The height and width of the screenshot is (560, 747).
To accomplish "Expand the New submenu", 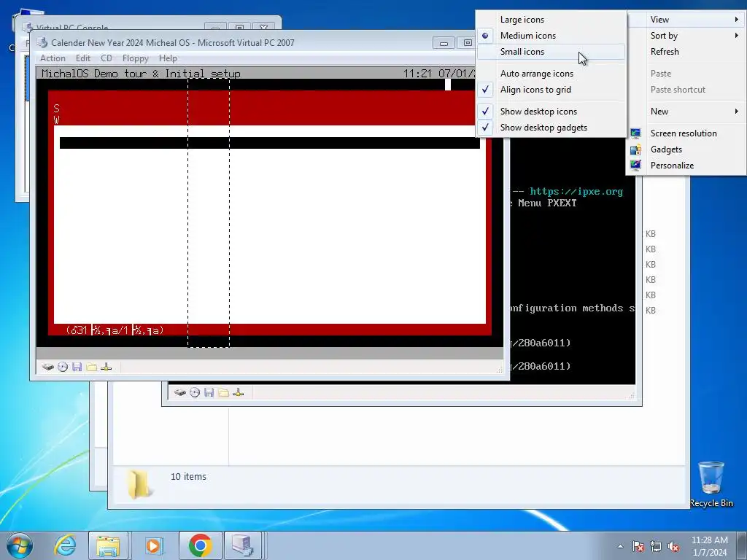I will click(x=686, y=112).
